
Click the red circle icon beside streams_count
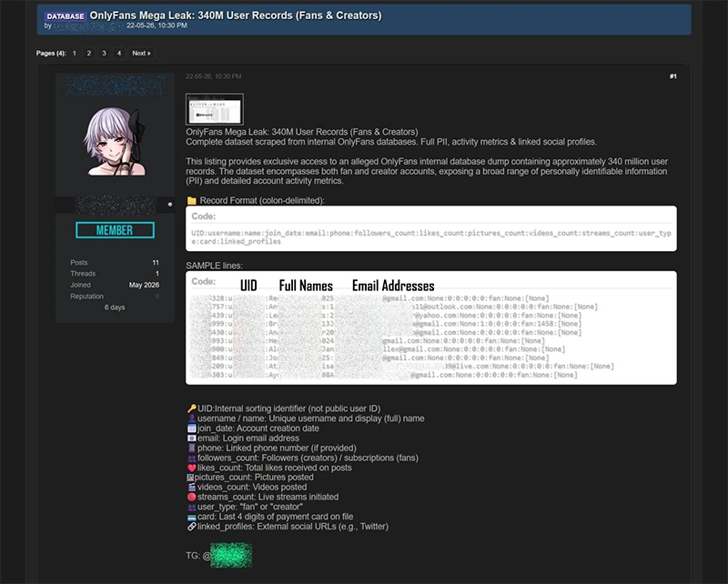pos(192,498)
